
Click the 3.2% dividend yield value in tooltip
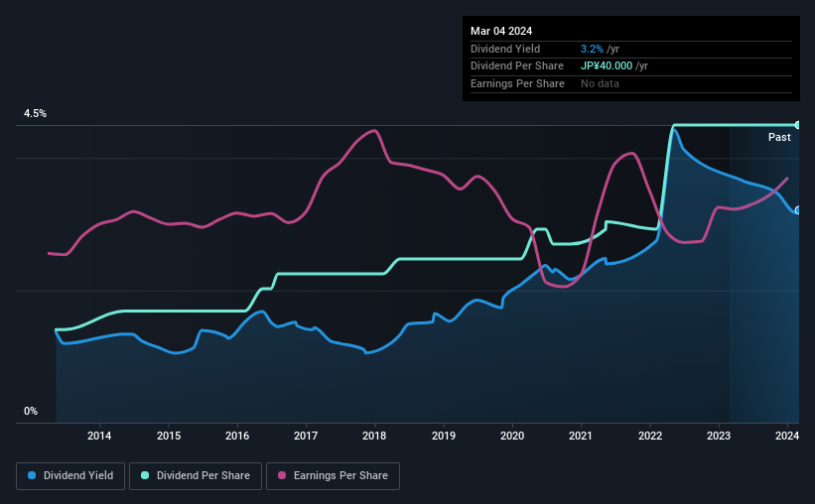point(592,49)
